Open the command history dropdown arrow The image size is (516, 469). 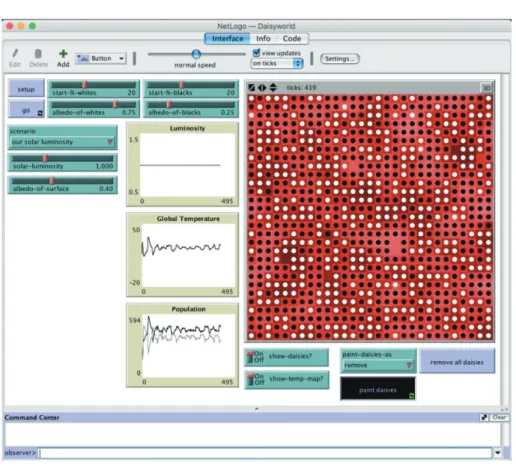click(x=498, y=453)
